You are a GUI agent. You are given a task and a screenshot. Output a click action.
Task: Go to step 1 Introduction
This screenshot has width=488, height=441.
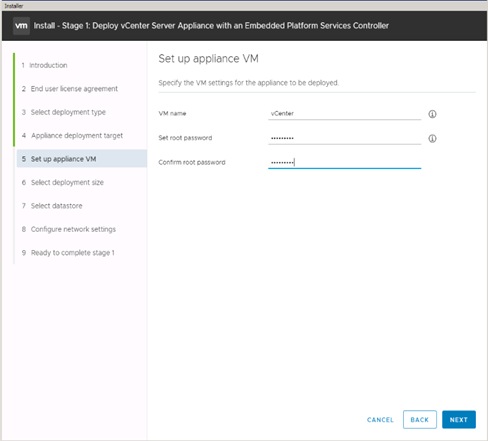[44, 65]
